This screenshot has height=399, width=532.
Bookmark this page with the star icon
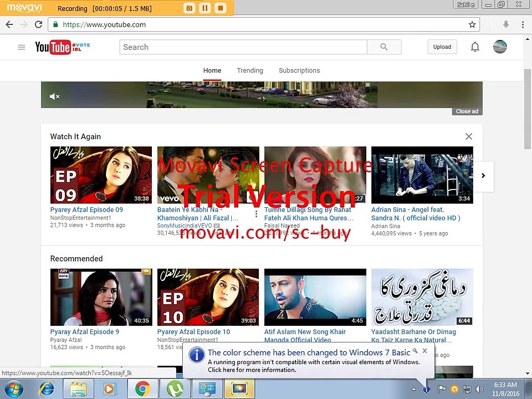pyautogui.click(x=472, y=24)
